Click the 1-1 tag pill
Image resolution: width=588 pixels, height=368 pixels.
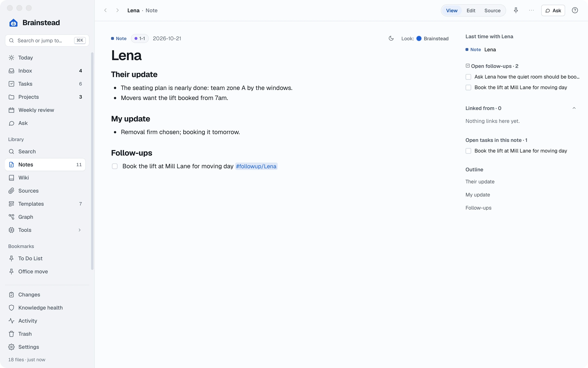click(x=140, y=38)
